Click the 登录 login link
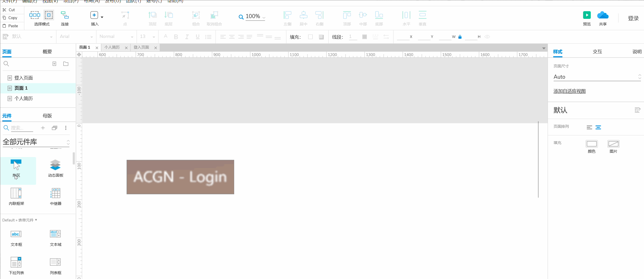 pos(633,18)
